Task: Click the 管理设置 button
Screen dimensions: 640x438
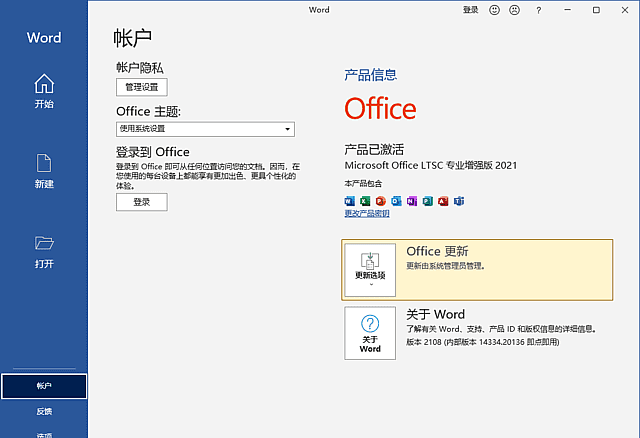Action: click(x=142, y=87)
